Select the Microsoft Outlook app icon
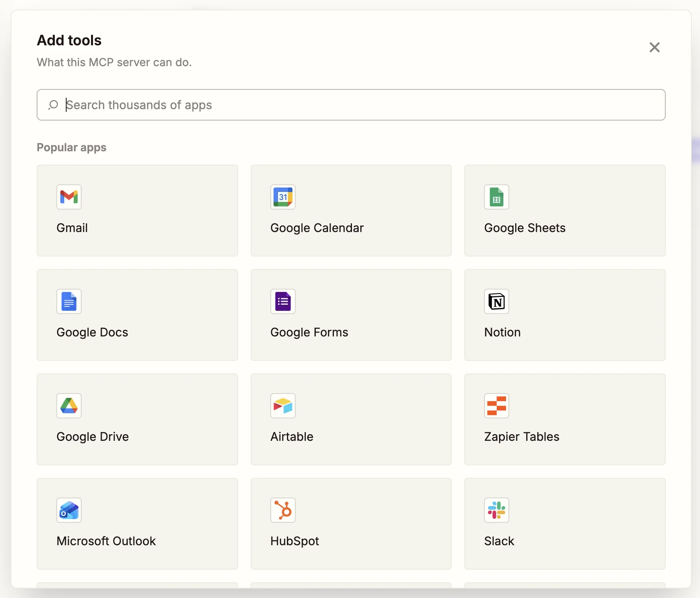 tap(69, 510)
